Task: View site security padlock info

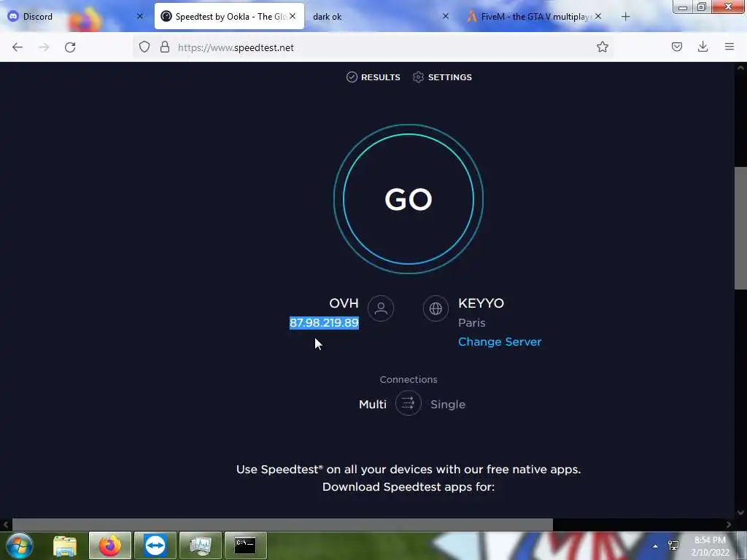Action: [165, 47]
